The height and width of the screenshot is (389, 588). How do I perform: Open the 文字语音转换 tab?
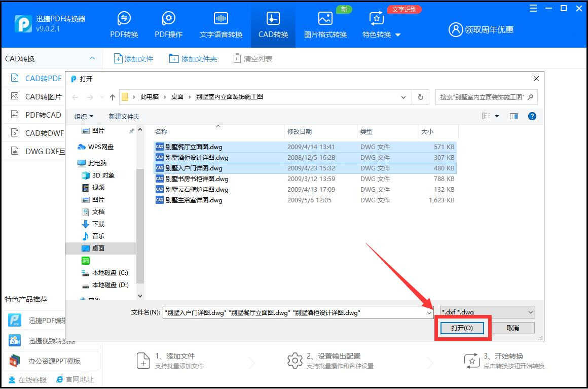[221, 25]
